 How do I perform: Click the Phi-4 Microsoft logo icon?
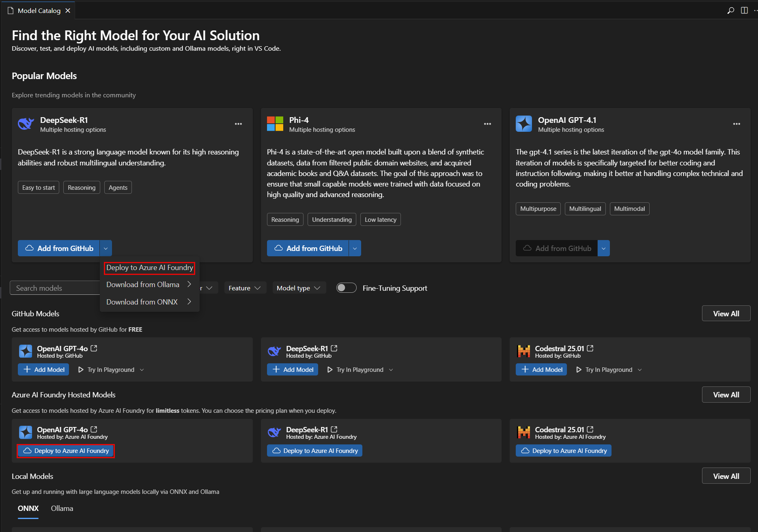coord(275,124)
